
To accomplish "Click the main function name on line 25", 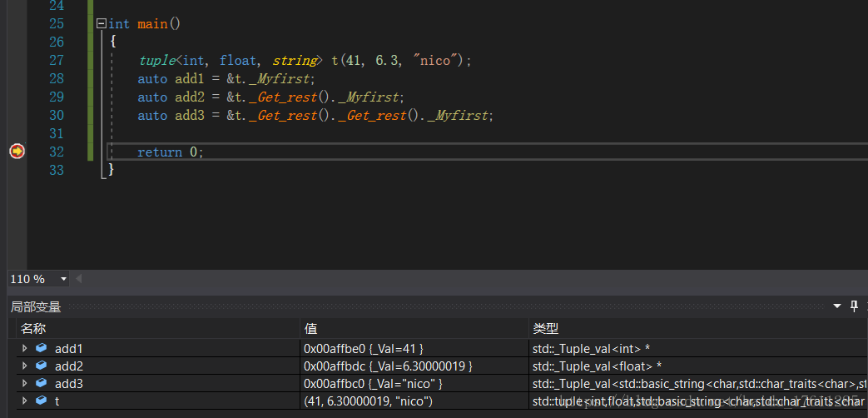I will point(151,24).
